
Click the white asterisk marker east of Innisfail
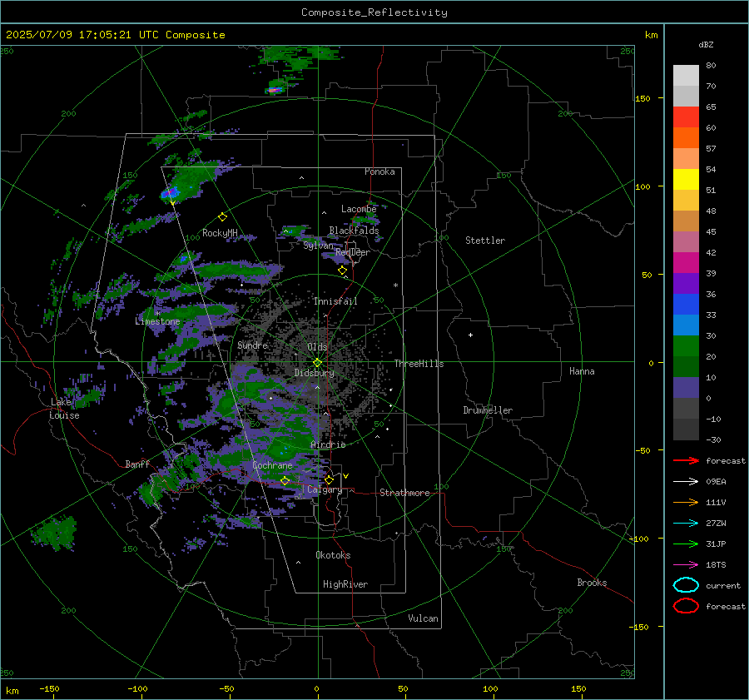(395, 285)
